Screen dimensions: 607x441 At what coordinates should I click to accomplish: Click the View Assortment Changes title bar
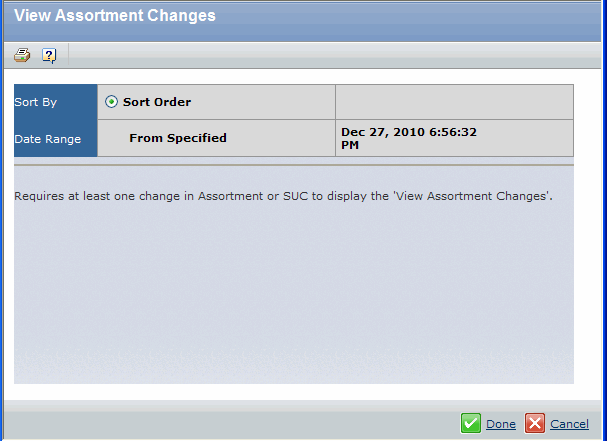(x=302, y=21)
